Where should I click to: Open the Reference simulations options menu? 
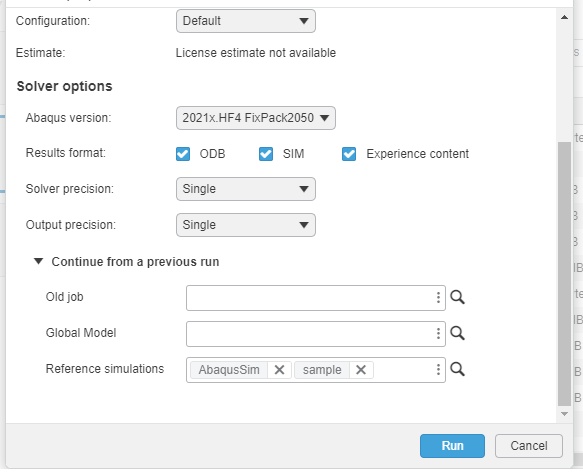coord(438,369)
